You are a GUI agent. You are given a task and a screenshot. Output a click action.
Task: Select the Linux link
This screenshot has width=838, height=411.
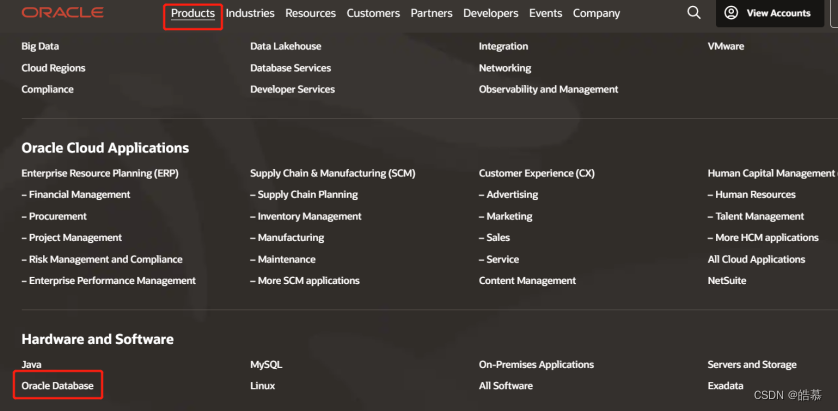(x=262, y=386)
